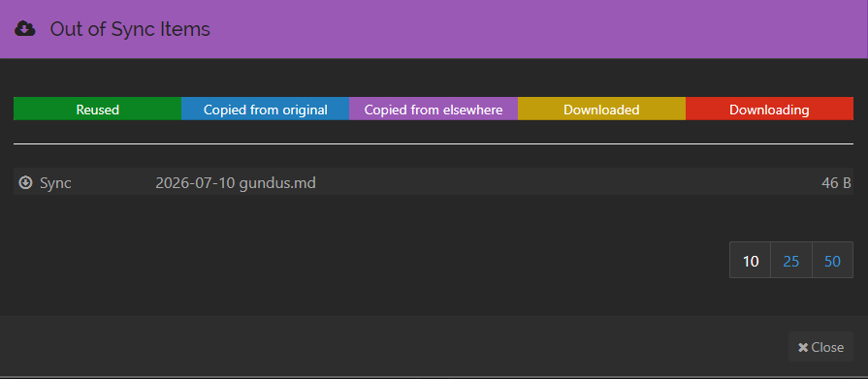Click the file name 2026-07-10 gundus.md
Screen dimensions: 868x379
tap(236, 182)
